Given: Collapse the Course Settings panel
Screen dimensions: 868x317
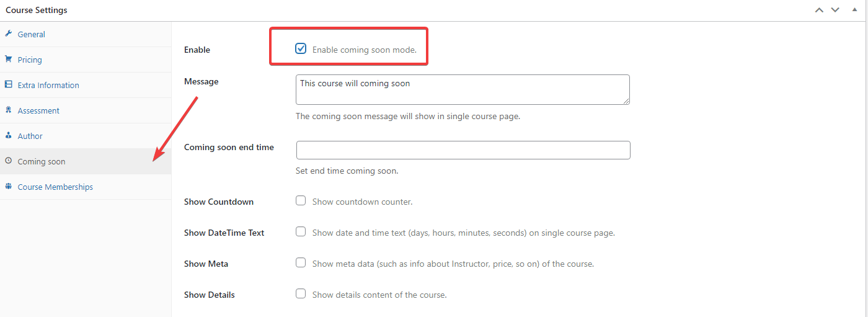Looking at the screenshot, I should point(854,10).
